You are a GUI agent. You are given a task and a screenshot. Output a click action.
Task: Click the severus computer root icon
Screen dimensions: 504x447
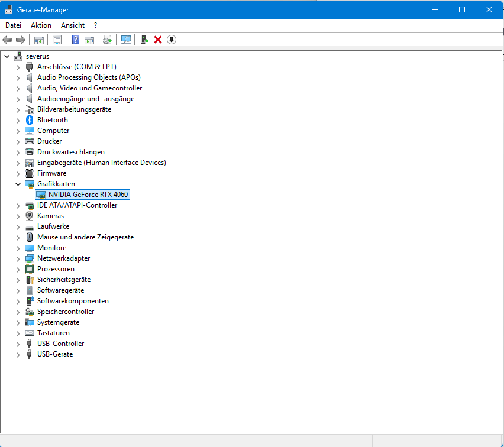(18, 56)
